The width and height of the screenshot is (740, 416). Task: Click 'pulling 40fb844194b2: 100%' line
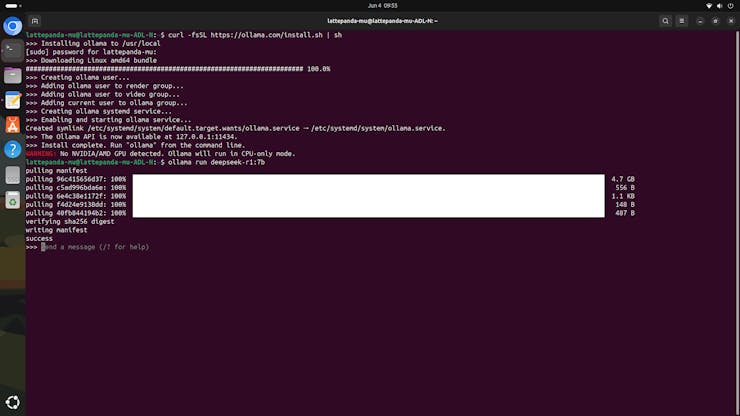(76, 213)
